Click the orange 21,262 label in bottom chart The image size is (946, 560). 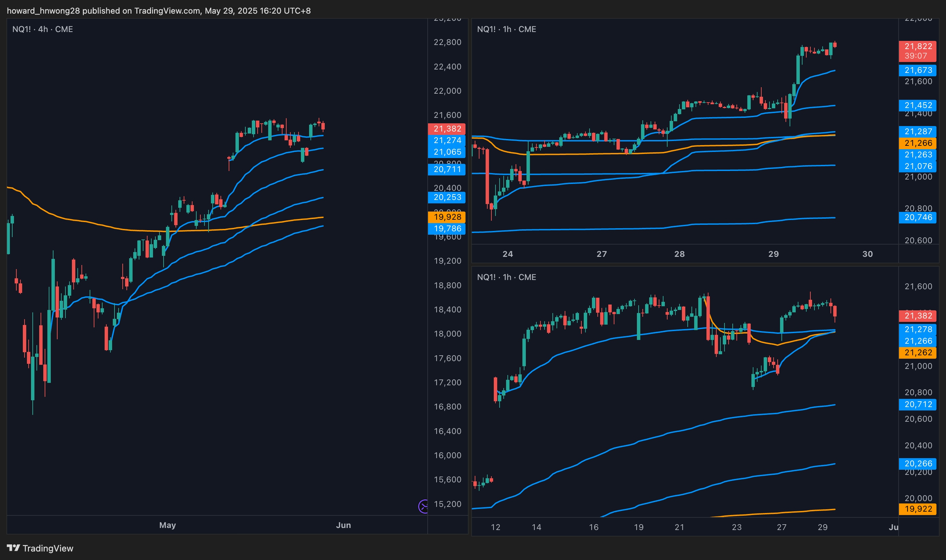tap(918, 353)
